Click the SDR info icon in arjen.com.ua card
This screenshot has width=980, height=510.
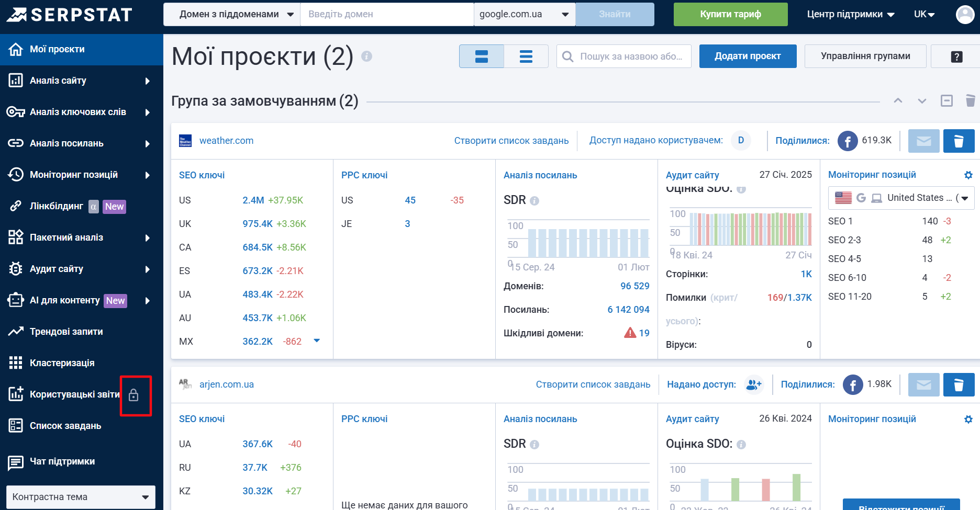(534, 444)
